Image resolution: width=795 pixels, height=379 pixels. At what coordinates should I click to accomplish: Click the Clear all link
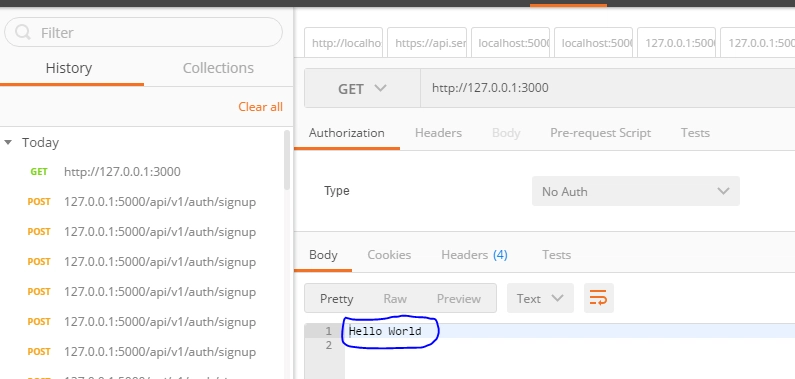tap(261, 107)
